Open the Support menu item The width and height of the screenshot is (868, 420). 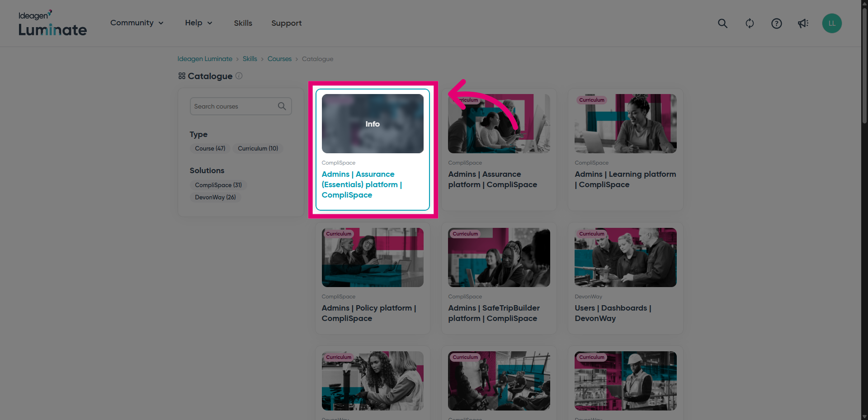pos(286,23)
